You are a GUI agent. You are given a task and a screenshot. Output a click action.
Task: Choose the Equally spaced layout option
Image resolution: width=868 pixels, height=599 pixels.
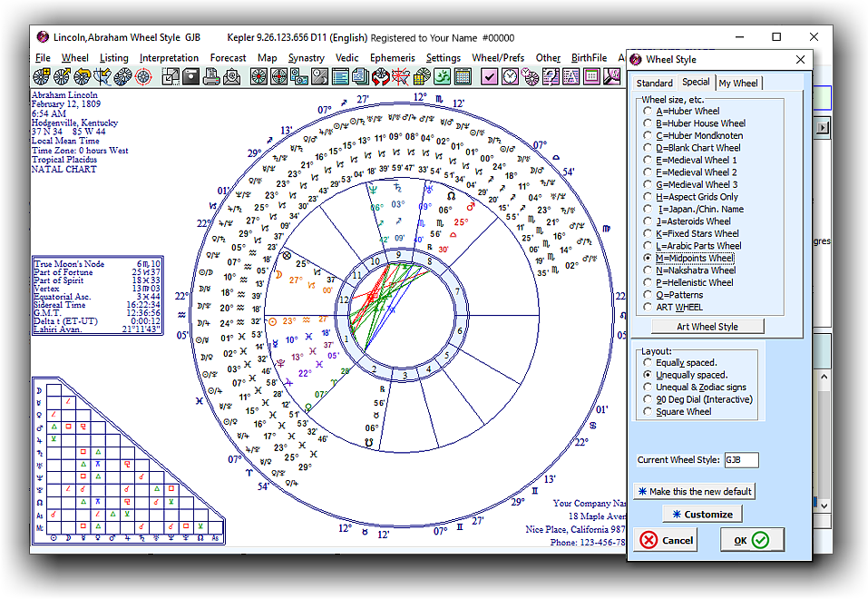tap(648, 362)
